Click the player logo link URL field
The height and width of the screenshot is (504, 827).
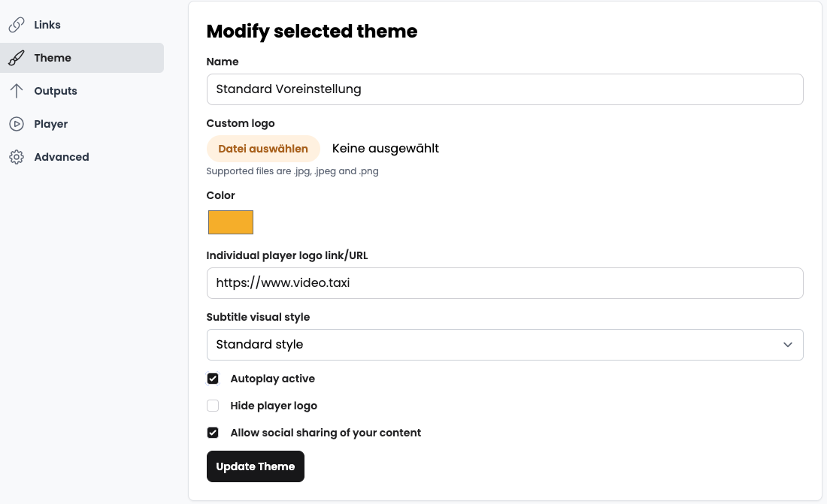504,283
